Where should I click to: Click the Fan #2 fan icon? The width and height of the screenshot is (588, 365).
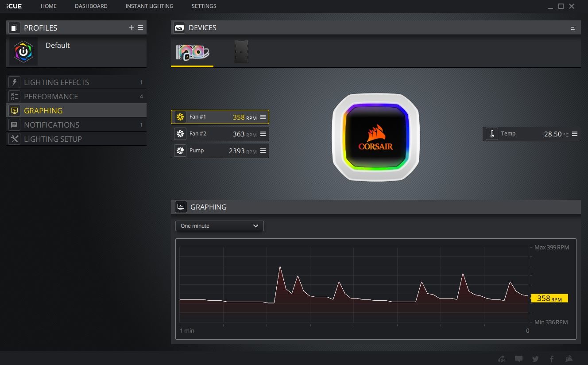(180, 134)
